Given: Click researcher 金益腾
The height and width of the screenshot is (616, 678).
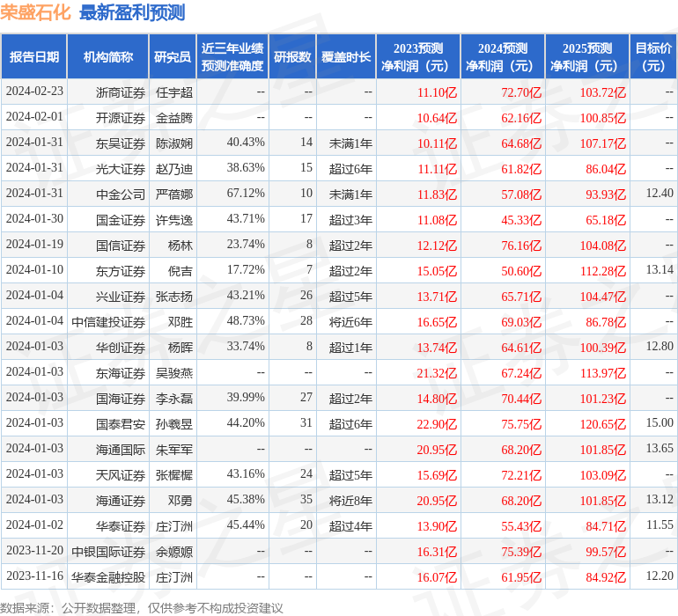Looking at the screenshot, I should click(173, 118).
